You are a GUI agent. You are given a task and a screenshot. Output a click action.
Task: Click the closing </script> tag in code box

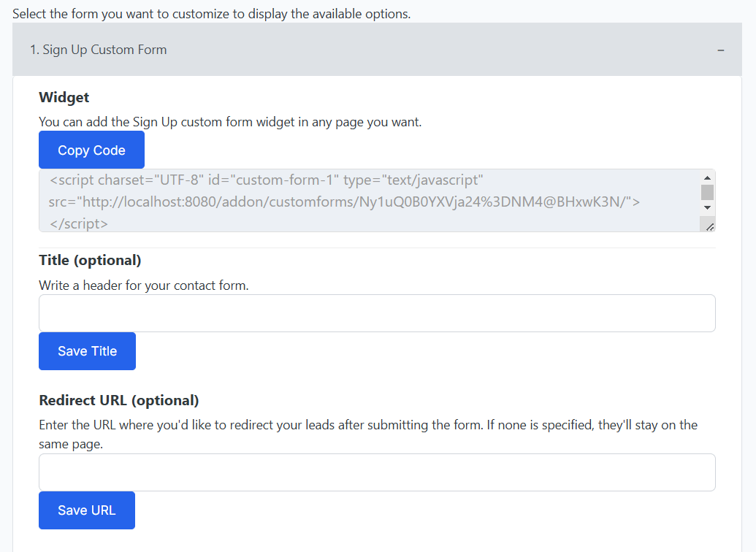point(79,223)
